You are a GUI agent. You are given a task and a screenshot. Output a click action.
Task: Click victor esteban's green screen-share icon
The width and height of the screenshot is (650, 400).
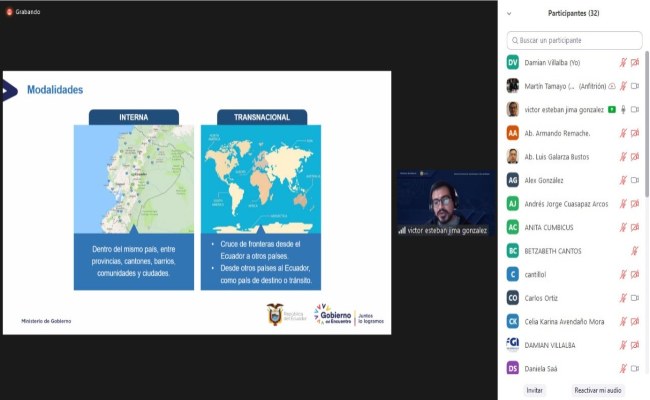pyautogui.click(x=611, y=109)
